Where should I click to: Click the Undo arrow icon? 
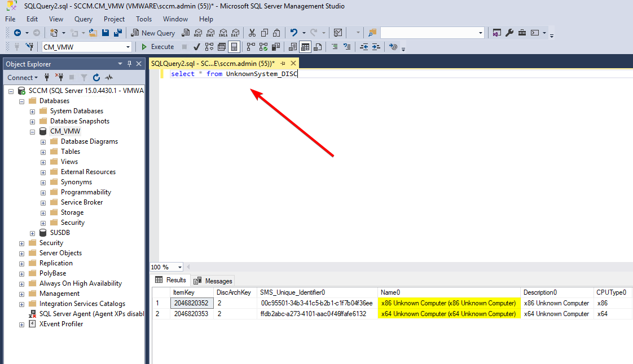[293, 33]
